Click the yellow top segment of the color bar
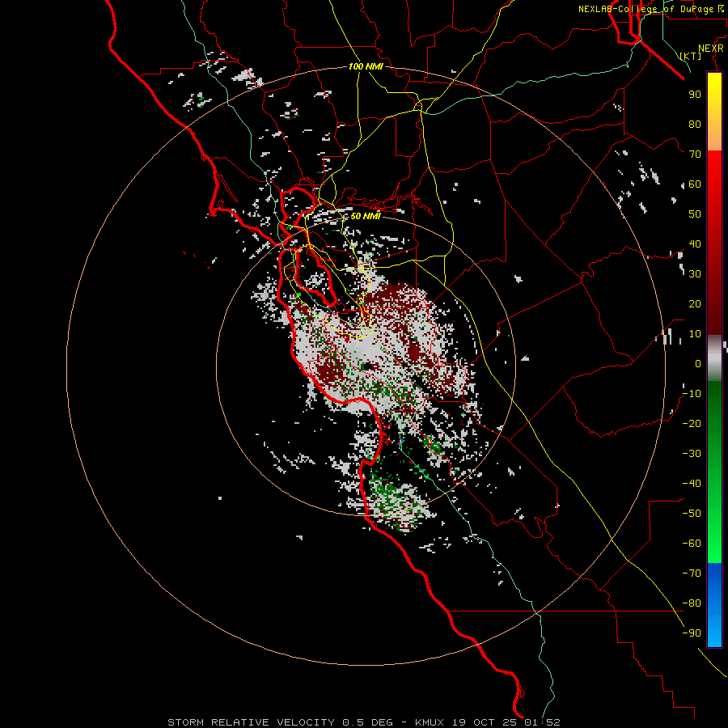 tap(714, 112)
